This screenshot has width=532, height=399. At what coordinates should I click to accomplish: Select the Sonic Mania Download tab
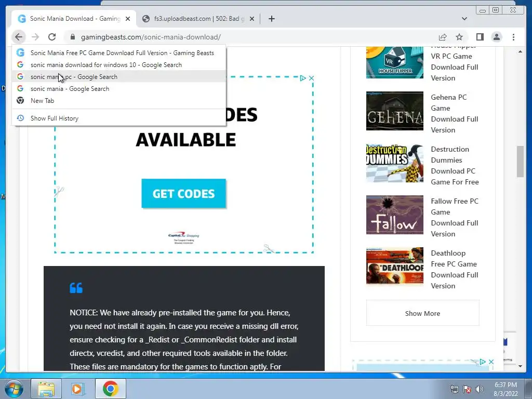(x=74, y=19)
